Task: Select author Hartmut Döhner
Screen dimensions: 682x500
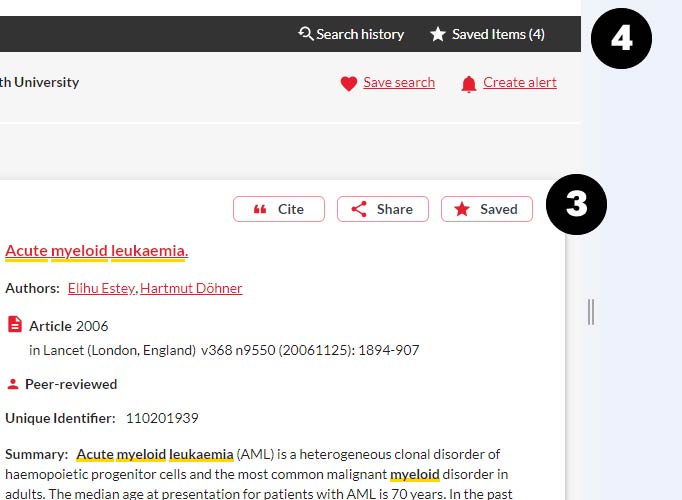Action: [191, 288]
